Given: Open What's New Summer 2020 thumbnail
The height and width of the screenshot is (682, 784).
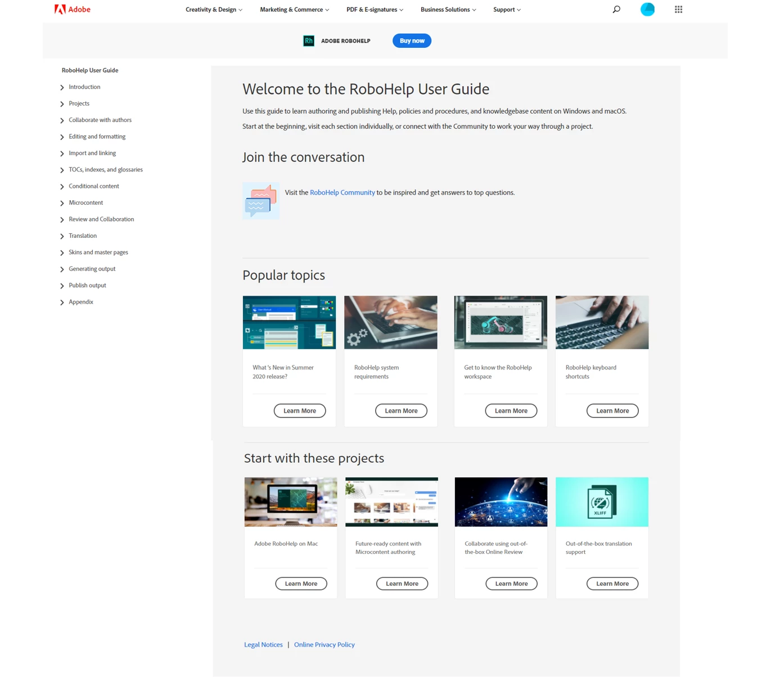Looking at the screenshot, I should click(x=289, y=322).
